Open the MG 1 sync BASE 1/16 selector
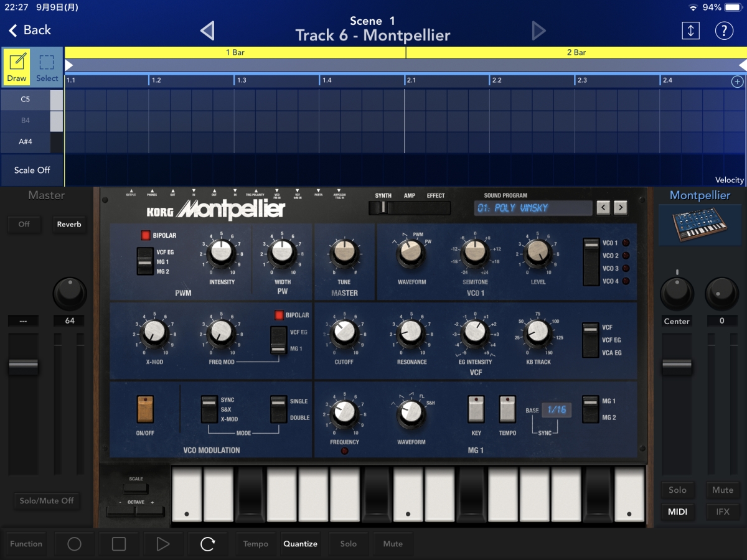Image resolution: width=747 pixels, height=560 pixels. pos(556,409)
